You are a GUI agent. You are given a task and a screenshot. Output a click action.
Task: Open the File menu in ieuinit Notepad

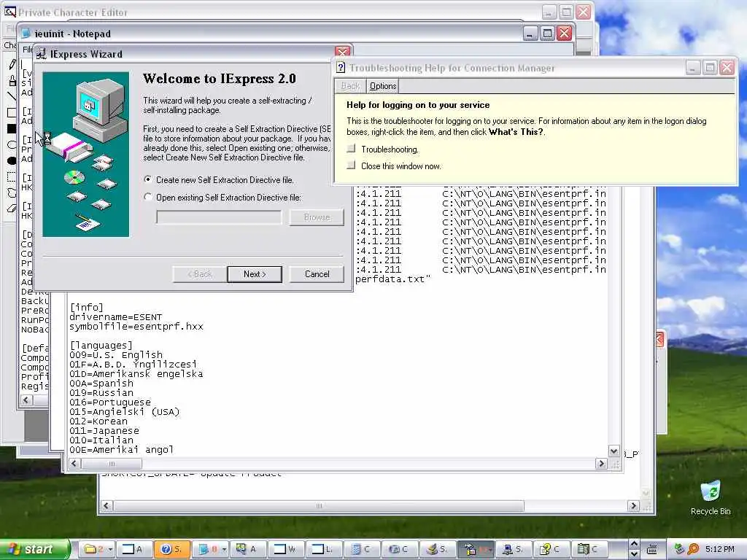(x=28, y=49)
